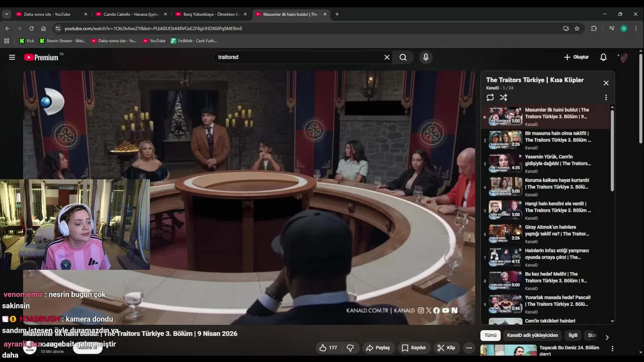Click the playlist title 'The Traitors Türkiye | Kısa Klipler'
Viewport: 644px width, 362px height.
tap(535, 80)
